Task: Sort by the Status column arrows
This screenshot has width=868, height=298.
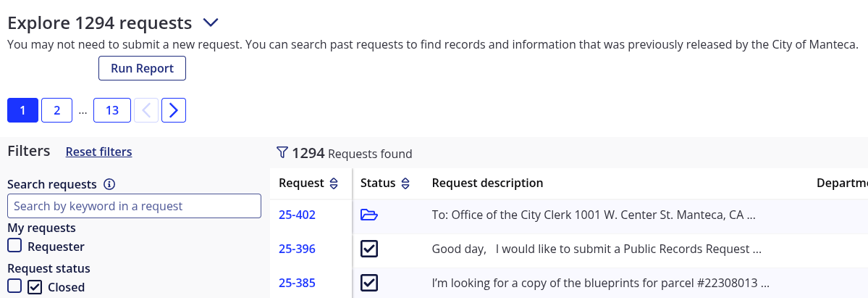Action: pyautogui.click(x=406, y=183)
